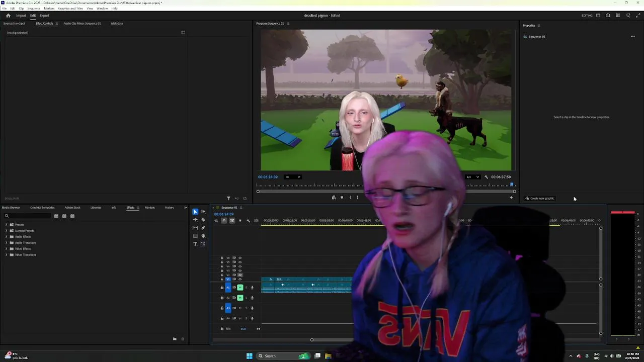
Task: Toggle track lock on A1
Action: tap(222, 287)
